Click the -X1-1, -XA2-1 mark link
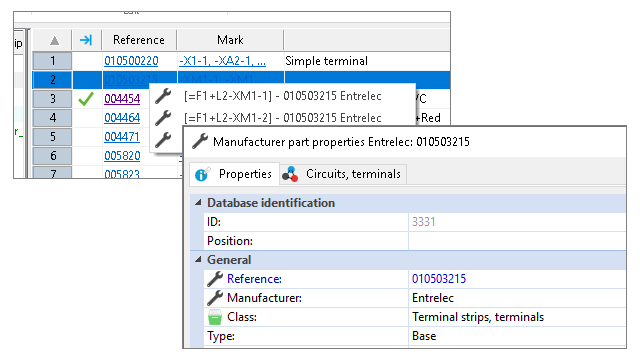The height and width of the screenshot is (360, 640). [x=222, y=61]
